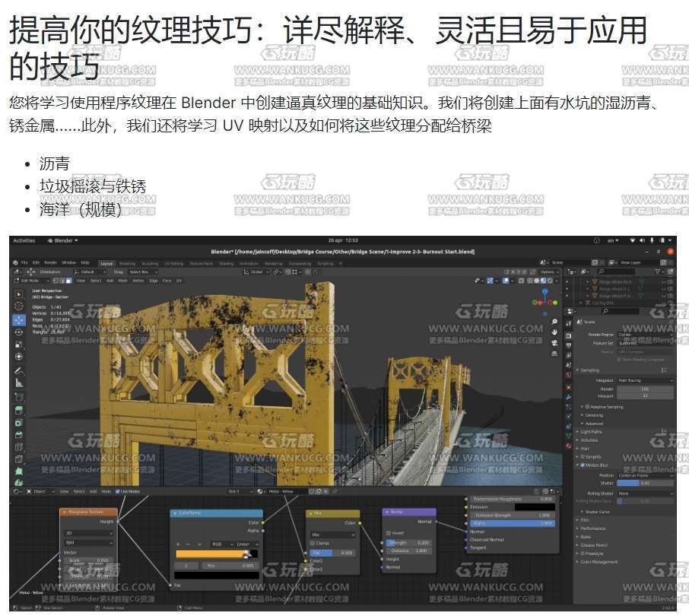Enable the Motion Blur checkbox
689x616 pixels.
tap(583, 465)
